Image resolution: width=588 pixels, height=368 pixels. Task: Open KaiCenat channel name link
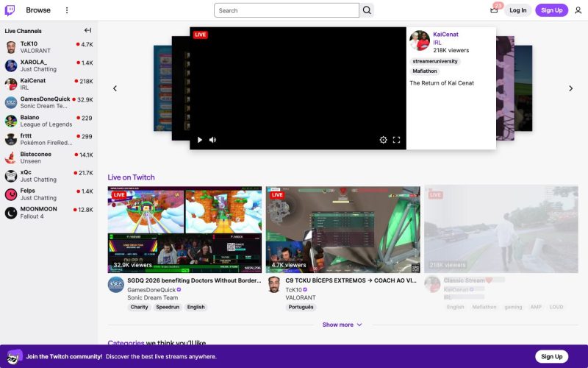tap(445, 34)
